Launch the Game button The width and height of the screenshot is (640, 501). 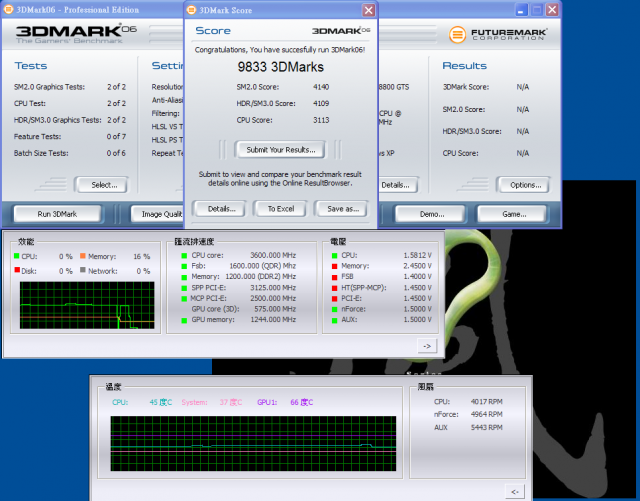coord(514,214)
